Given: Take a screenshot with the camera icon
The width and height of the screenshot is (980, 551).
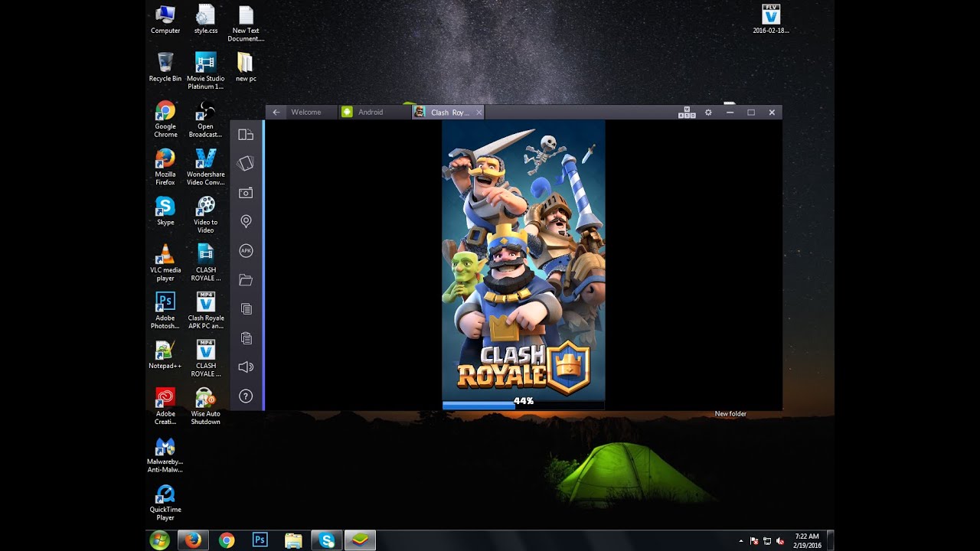Looking at the screenshot, I should coord(246,193).
